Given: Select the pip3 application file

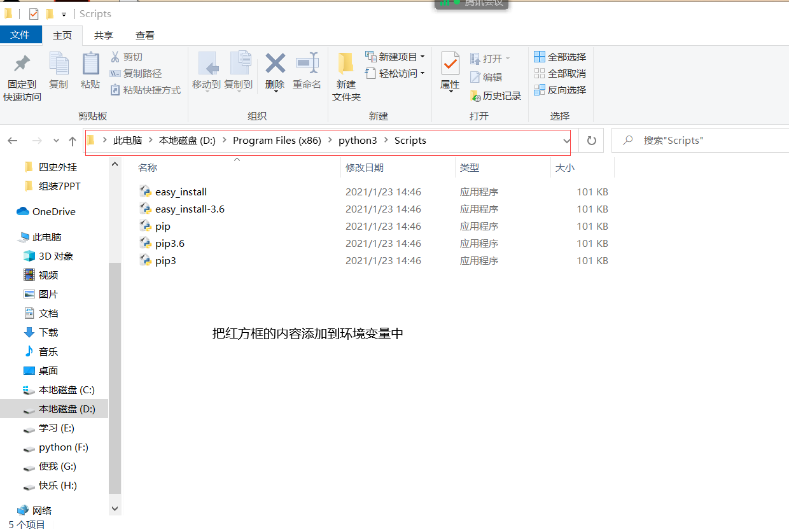Looking at the screenshot, I should 165,260.
